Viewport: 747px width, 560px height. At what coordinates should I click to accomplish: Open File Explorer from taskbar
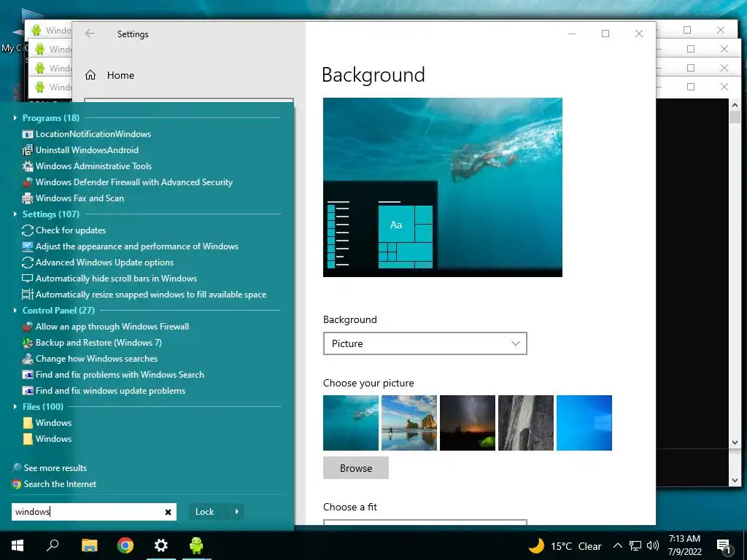89,545
